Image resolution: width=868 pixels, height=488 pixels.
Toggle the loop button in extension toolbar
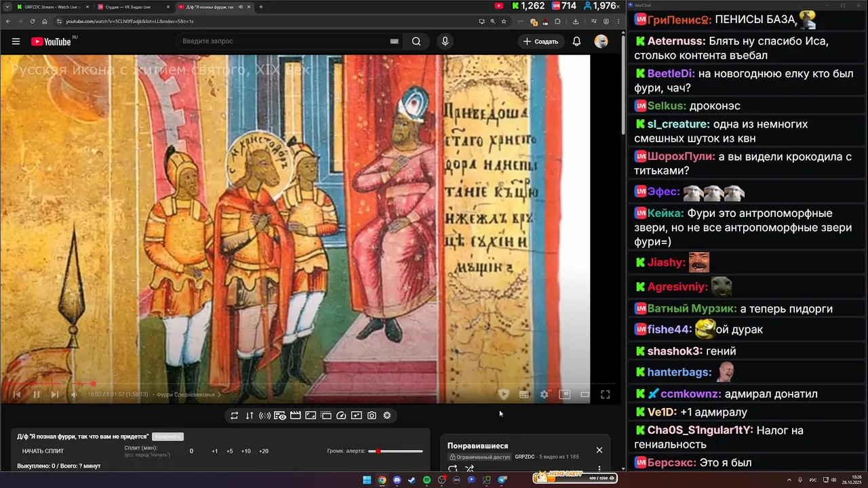(234, 415)
